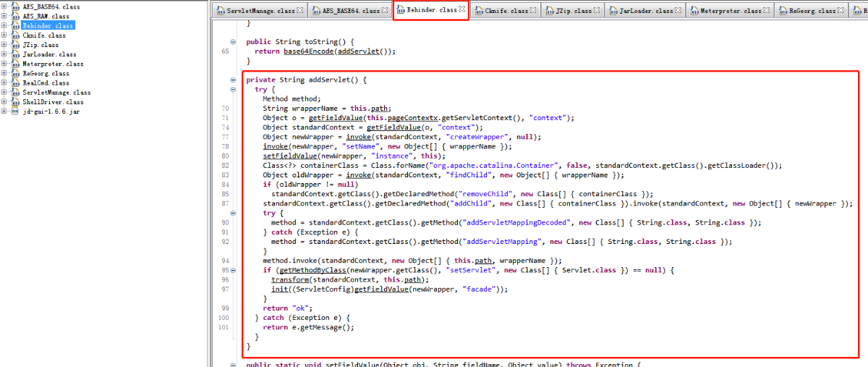The width and height of the screenshot is (868, 367).
Task: Expand the Cknife.class tree node
Action: pos(4,35)
